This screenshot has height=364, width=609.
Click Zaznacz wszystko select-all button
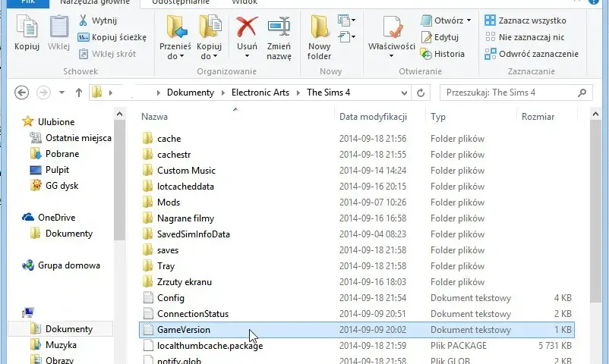coord(525,20)
